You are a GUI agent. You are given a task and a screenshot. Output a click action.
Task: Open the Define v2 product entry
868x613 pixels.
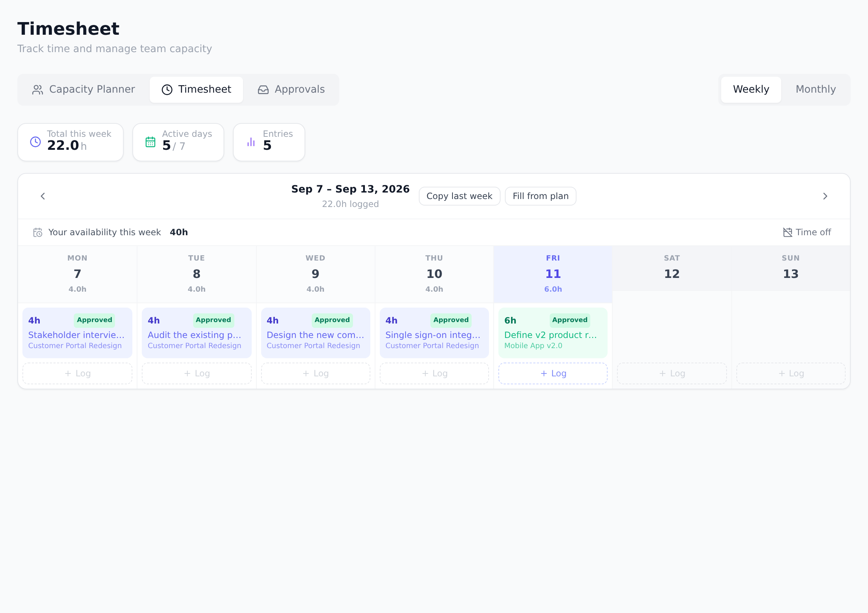coord(553,333)
